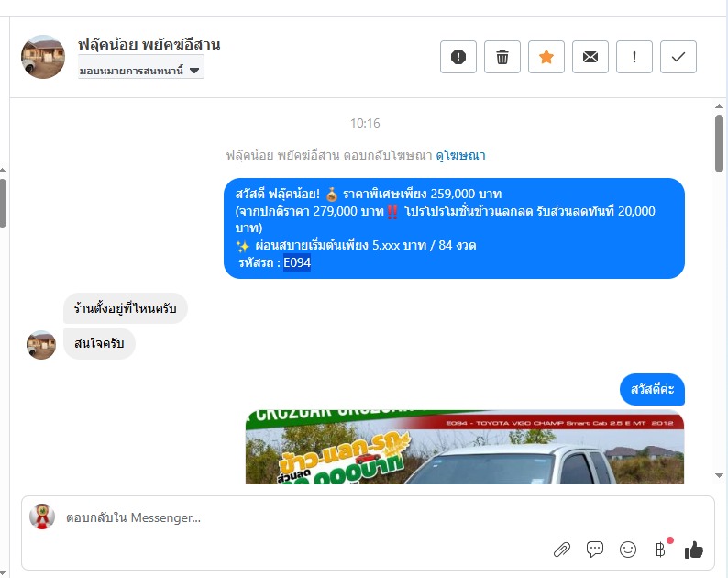Open the Toyota Vigo Champ image attachment
The image size is (728, 578).
pos(464,447)
